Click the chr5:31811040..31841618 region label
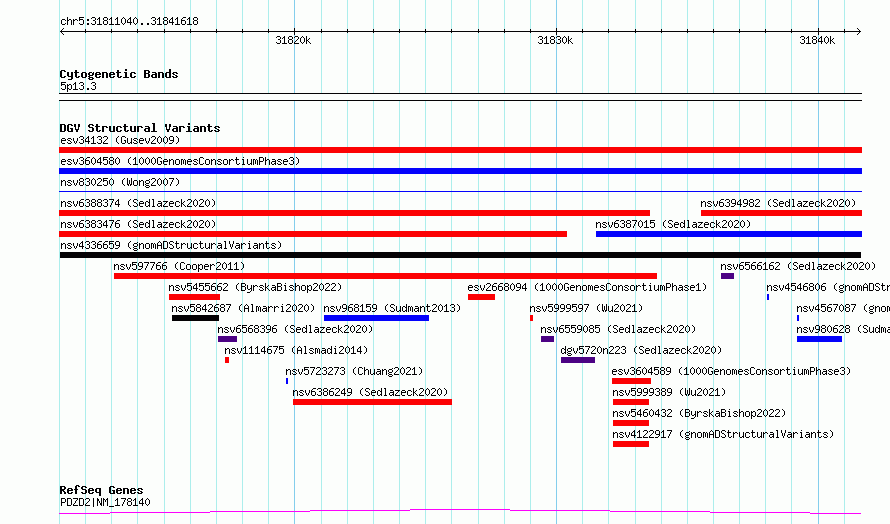The height and width of the screenshot is (524, 890). [129, 22]
